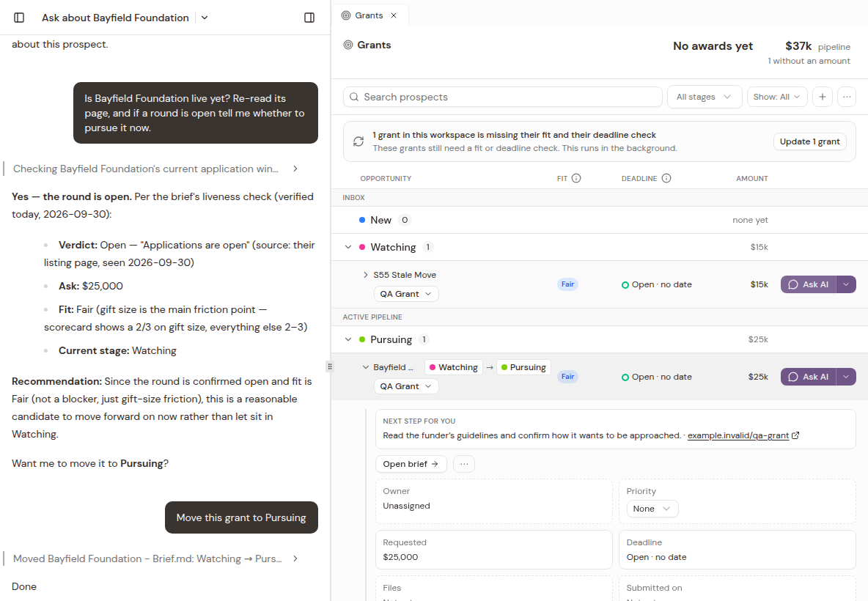Click the Watching stage pill on Bayfield row
868x601 pixels.
pyautogui.click(x=453, y=367)
